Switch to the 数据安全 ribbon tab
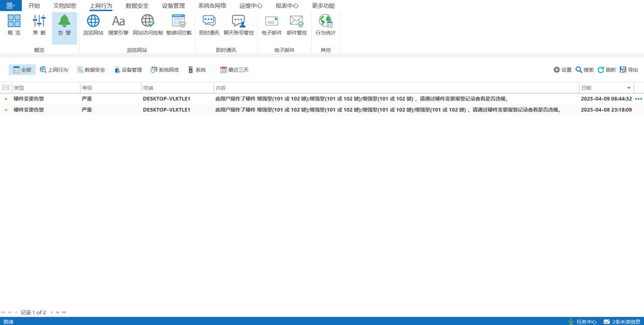Screen dimensions: 644x325 pos(137,6)
